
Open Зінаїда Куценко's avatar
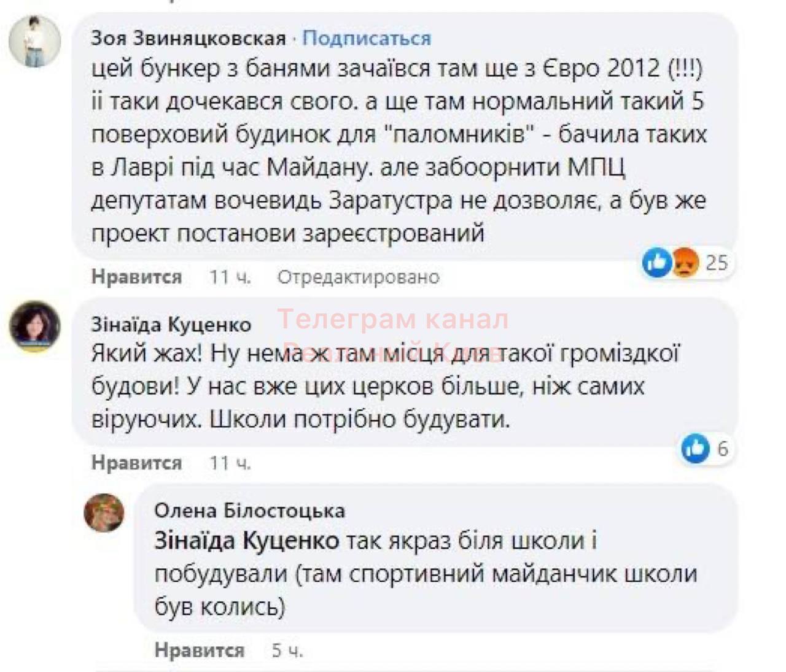(x=34, y=326)
